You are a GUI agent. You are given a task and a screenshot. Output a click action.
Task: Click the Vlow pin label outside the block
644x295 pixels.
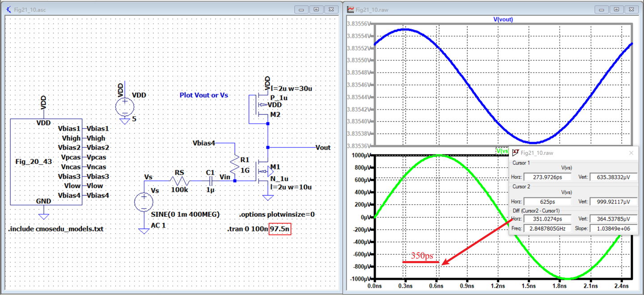(95, 186)
